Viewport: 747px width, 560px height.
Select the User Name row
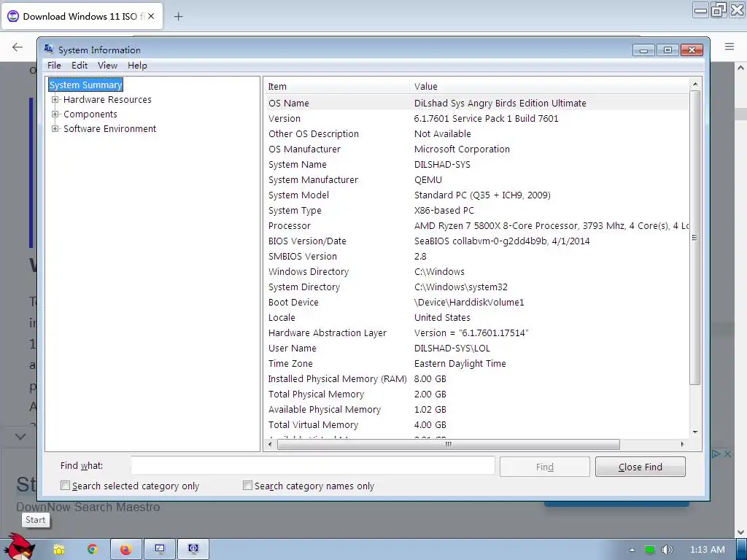click(476, 348)
